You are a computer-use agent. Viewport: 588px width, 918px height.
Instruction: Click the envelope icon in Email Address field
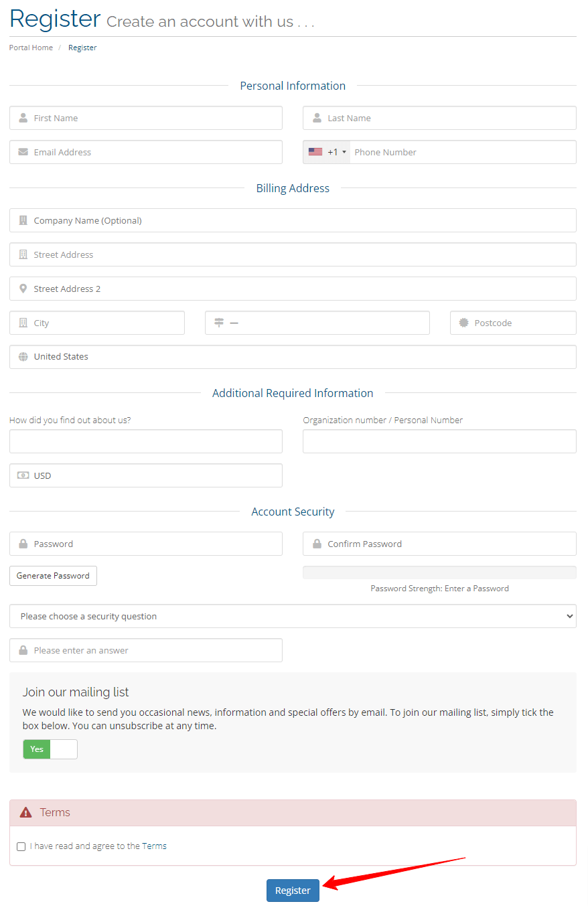click(x=23, y=152)
